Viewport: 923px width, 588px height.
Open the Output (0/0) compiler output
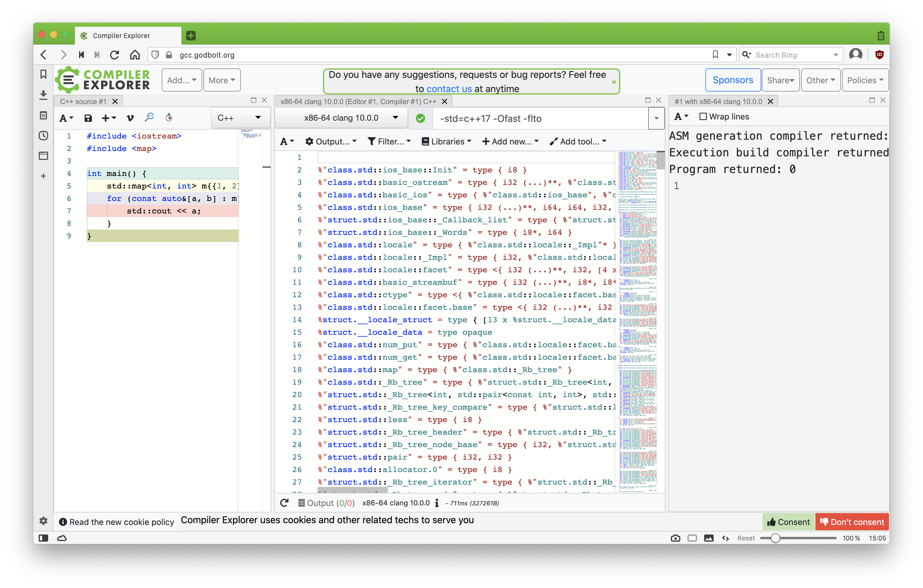326,503
